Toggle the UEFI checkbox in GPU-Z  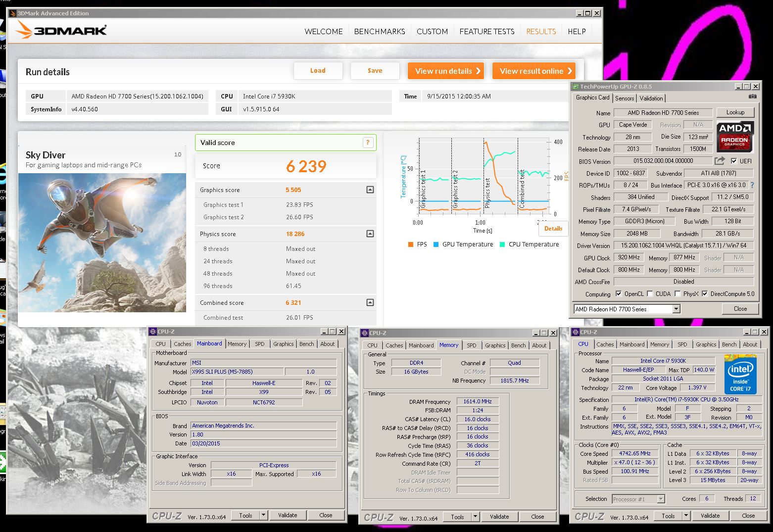734,161
